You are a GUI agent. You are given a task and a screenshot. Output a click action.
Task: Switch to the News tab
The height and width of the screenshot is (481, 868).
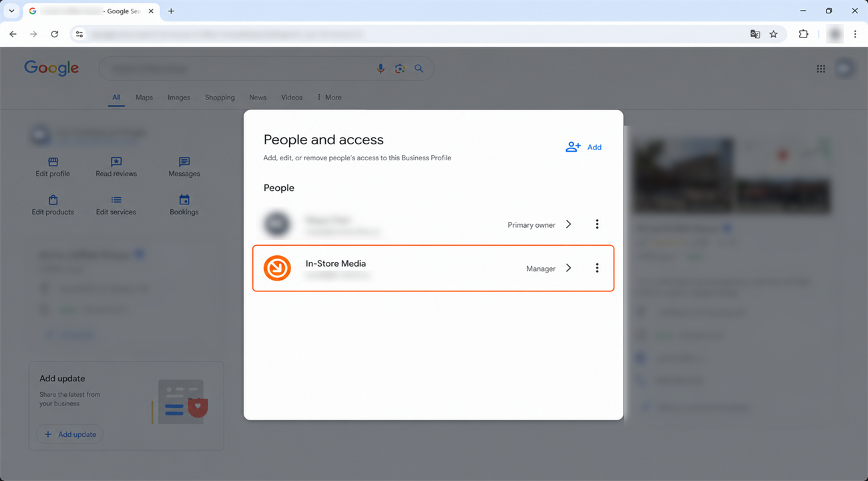258,98
